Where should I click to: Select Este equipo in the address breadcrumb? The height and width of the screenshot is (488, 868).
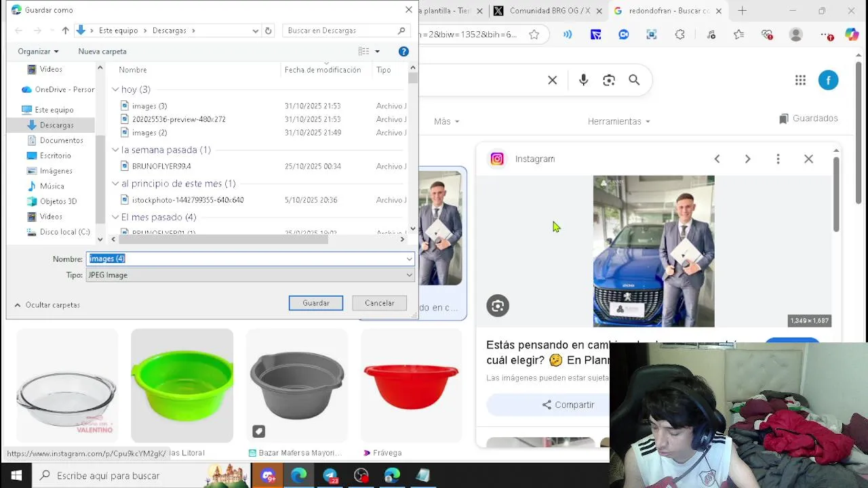(118, 30)
